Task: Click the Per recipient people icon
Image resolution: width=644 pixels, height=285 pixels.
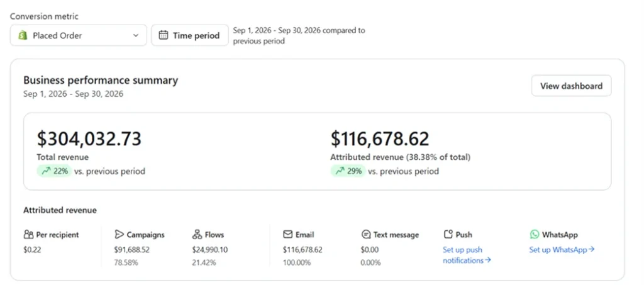Action: tap(28, 235)
